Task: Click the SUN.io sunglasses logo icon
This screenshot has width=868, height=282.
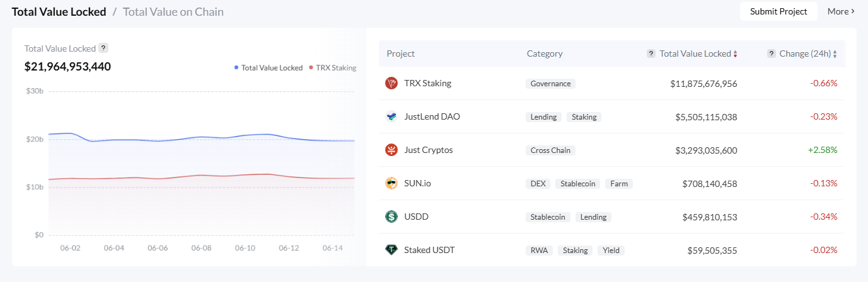Action: point(391,183)
